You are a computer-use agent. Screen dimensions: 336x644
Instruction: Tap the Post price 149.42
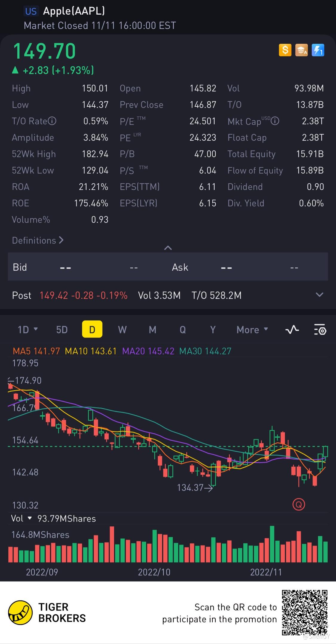click(x=54, y=295)
